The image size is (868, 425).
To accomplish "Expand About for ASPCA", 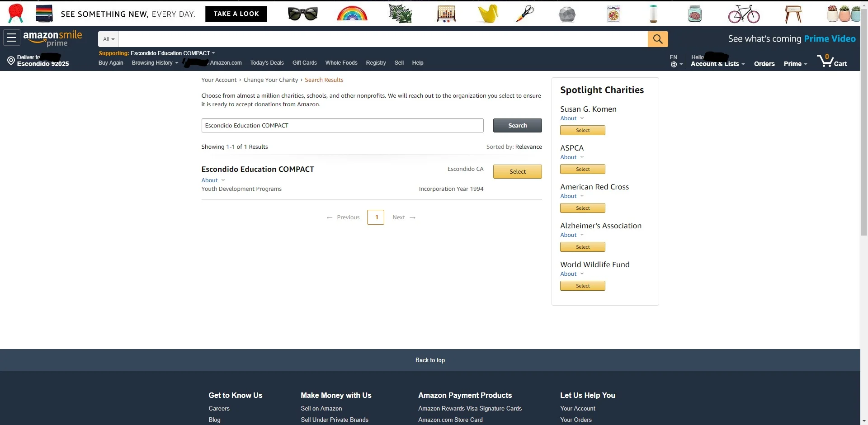I will [572, 157].
